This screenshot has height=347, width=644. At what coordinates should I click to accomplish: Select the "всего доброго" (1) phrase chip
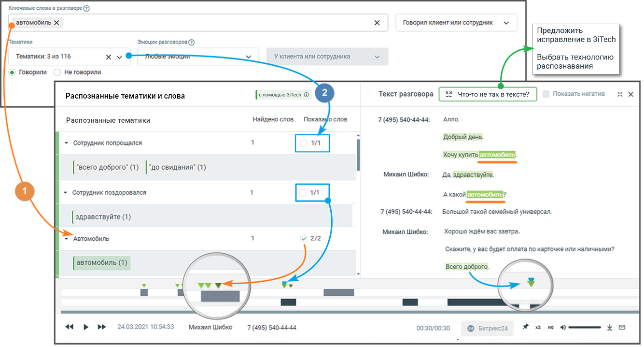tap(107, 167)
